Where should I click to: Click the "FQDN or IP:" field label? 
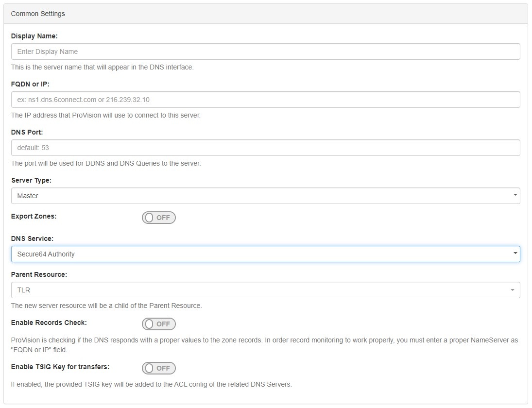tap(30, 84)
